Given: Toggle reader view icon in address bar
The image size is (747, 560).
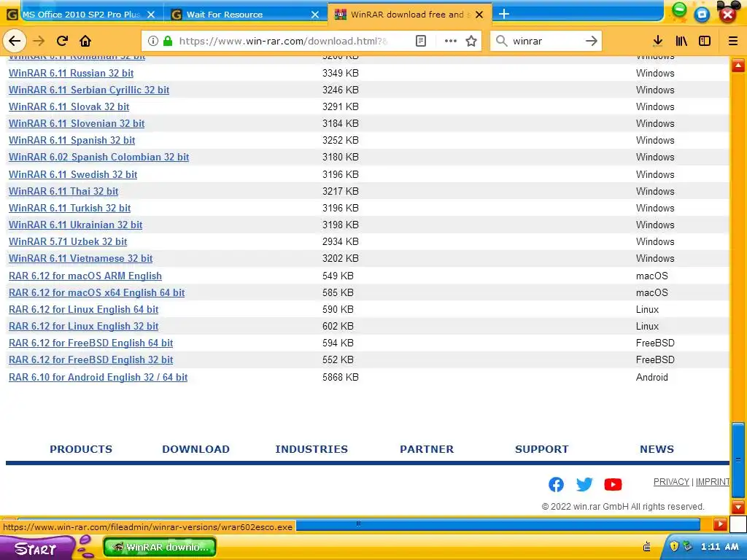Looking at the screenshot, I should 421,41.
